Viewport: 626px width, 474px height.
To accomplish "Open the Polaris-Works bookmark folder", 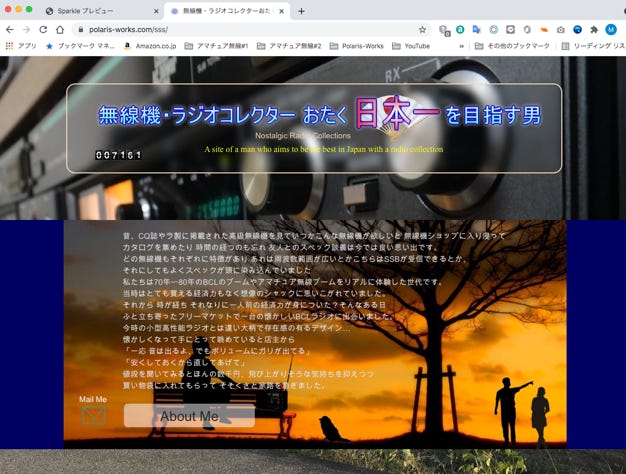I will pyautogui.click(x=355, y=46).
